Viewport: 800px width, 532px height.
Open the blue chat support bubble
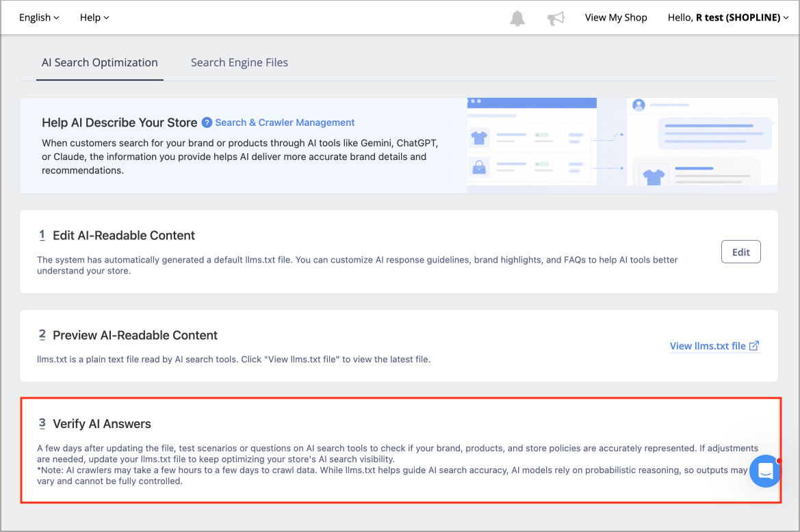click(765, 471)
